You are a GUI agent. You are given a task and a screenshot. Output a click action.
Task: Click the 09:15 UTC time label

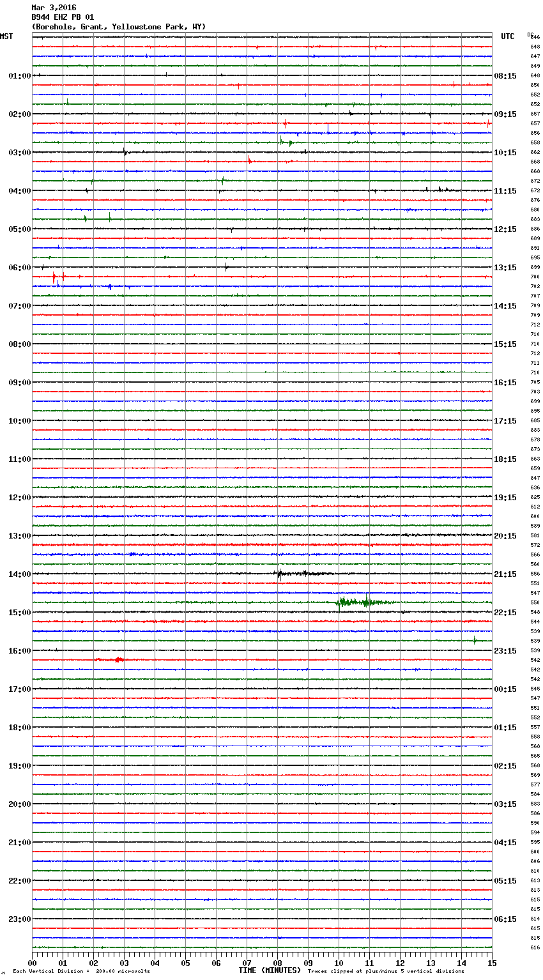505,114
